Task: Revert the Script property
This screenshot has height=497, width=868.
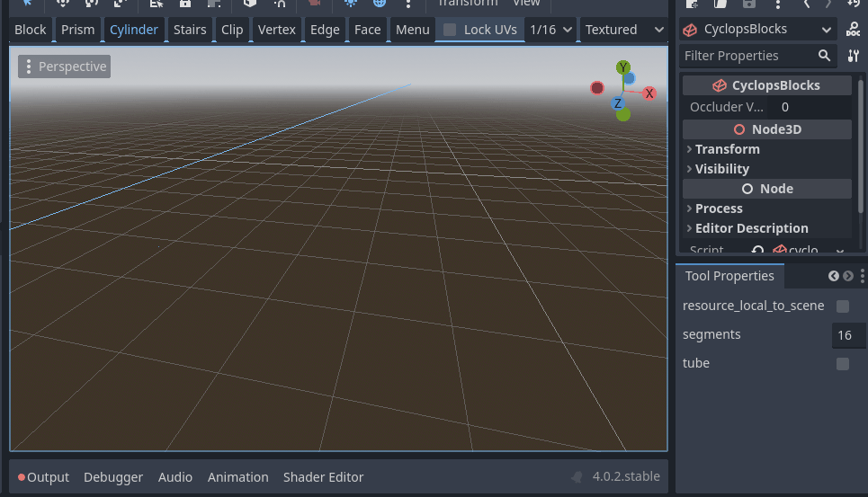Action: click(758, 251)
